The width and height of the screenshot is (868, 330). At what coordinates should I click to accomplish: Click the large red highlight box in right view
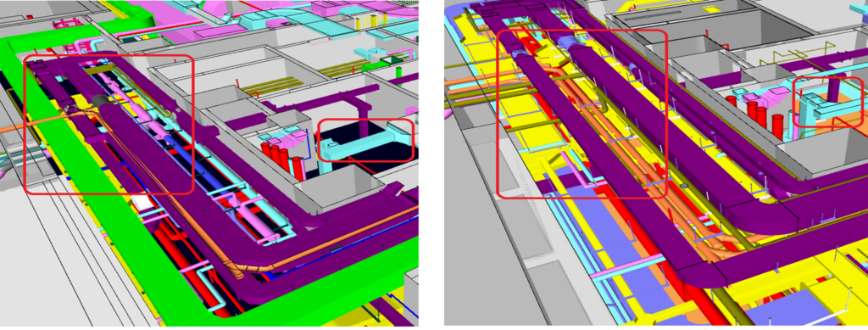coord(582,114)
